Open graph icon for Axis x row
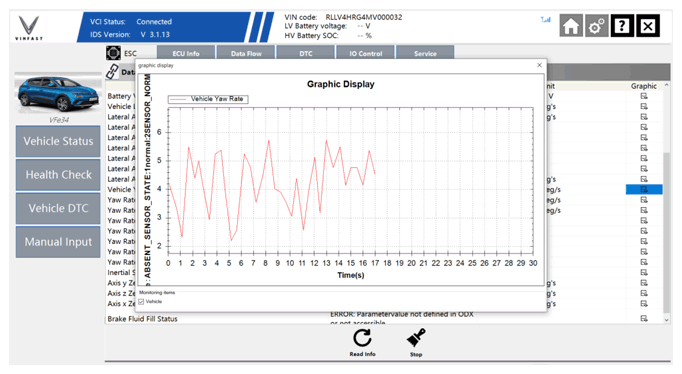Viewport: 682px width, 374px height. point(644,304)
